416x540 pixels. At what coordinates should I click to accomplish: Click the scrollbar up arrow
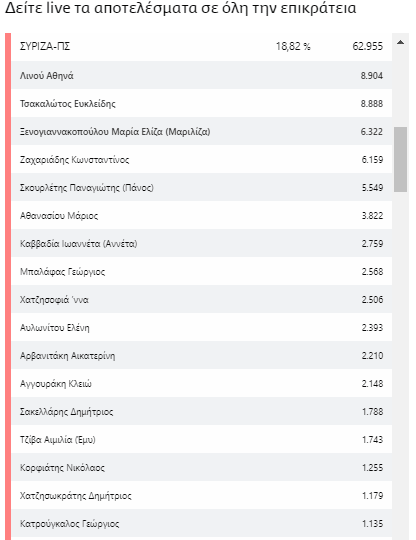click(400, 42)
